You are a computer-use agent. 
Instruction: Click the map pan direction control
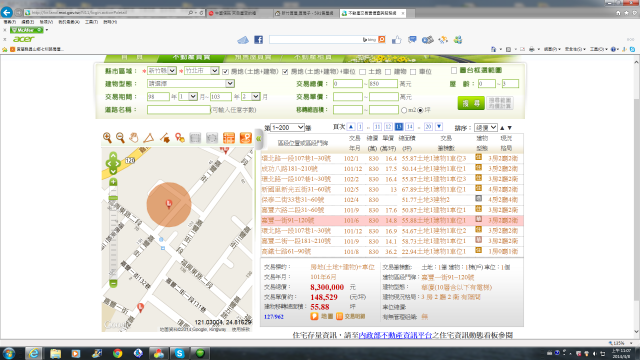[x=113, y=163]
